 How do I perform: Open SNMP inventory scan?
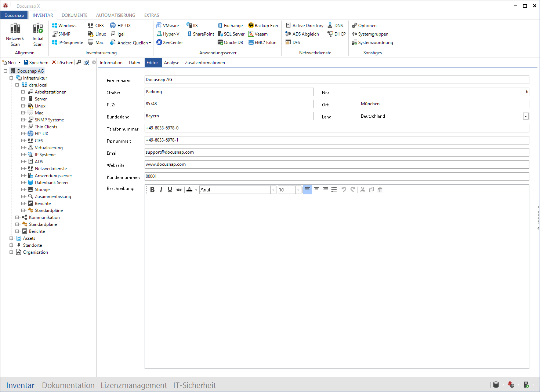[61, 34]
